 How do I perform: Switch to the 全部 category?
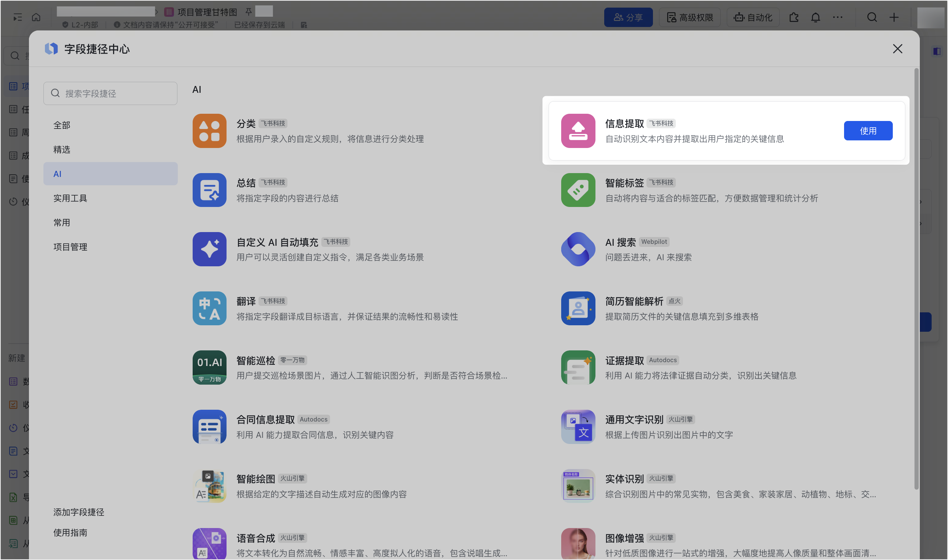(x=62, y=125)
